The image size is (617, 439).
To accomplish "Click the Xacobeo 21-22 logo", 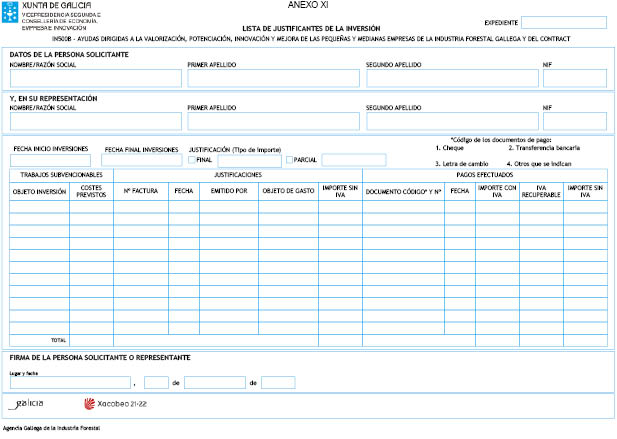I will (x=115, y=404).
